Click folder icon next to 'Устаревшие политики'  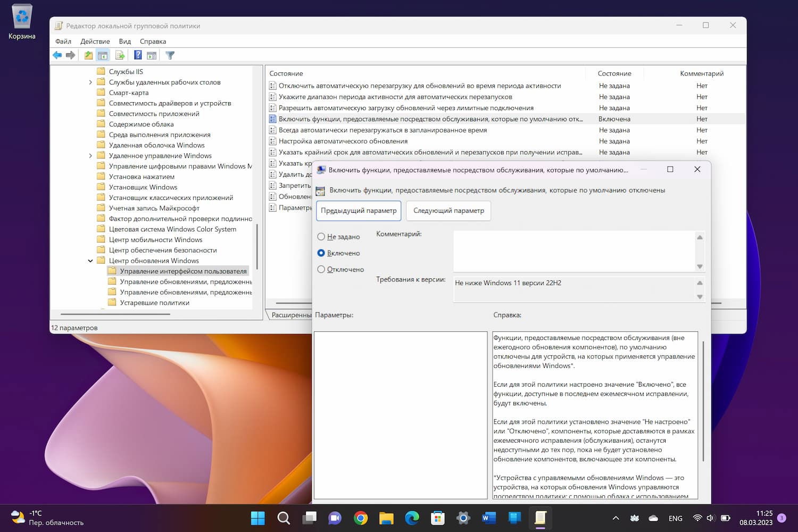pyautogui.click(x=112, y=303)
